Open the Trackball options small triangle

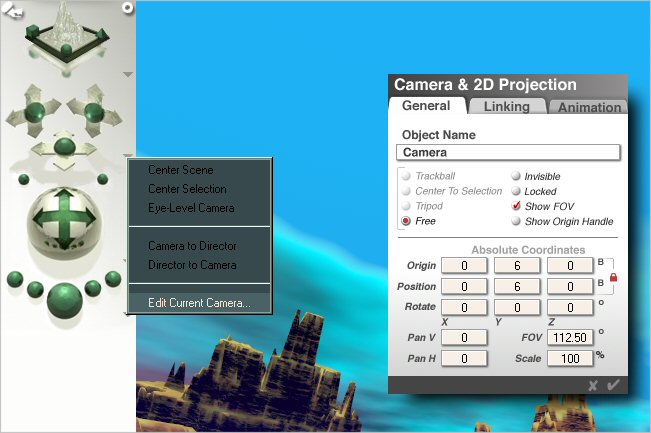point(124,261)
